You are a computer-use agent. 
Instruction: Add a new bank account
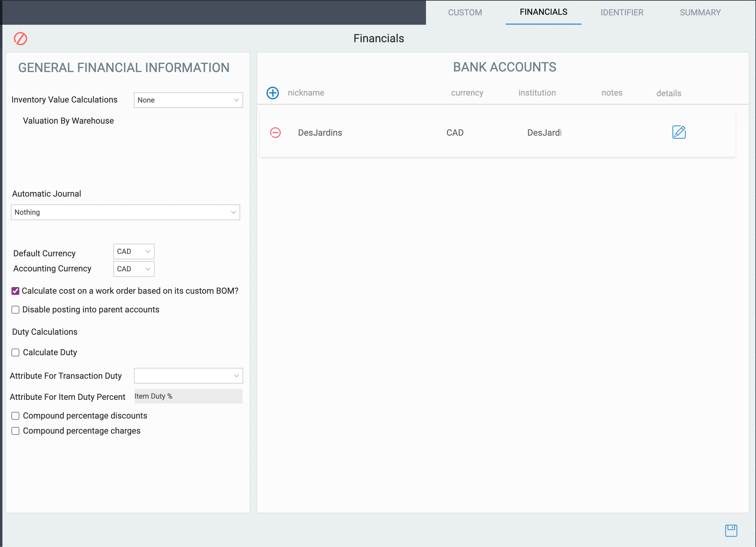point(272,93)
